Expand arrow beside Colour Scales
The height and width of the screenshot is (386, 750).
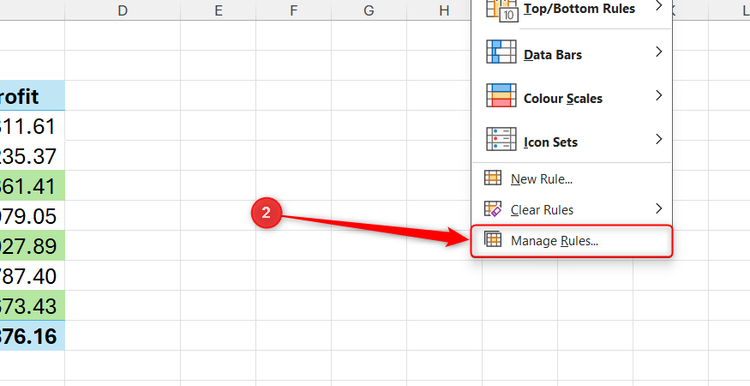click(x=659, y=95)
